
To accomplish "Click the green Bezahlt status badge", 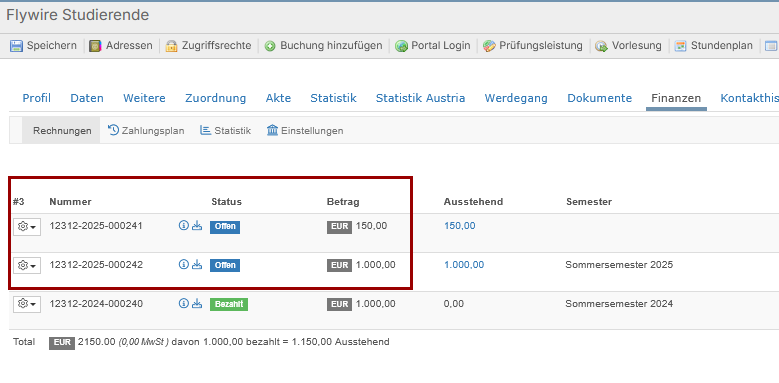I will 229,305.
